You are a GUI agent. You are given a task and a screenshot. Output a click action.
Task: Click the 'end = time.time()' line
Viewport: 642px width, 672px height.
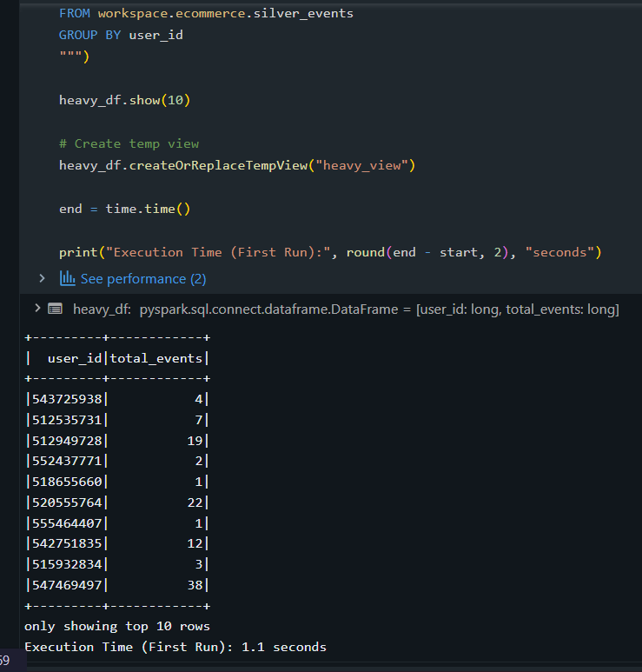[x=124, y=210]
